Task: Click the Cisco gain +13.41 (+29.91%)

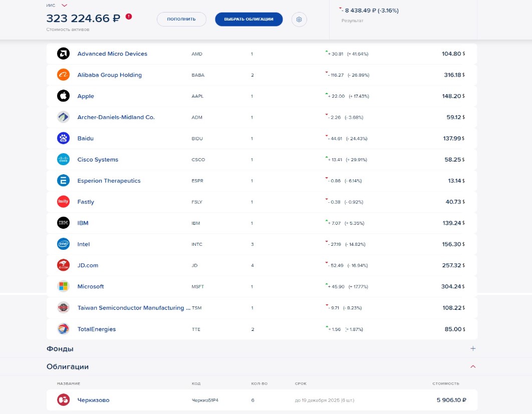Action: click(348, 160)
